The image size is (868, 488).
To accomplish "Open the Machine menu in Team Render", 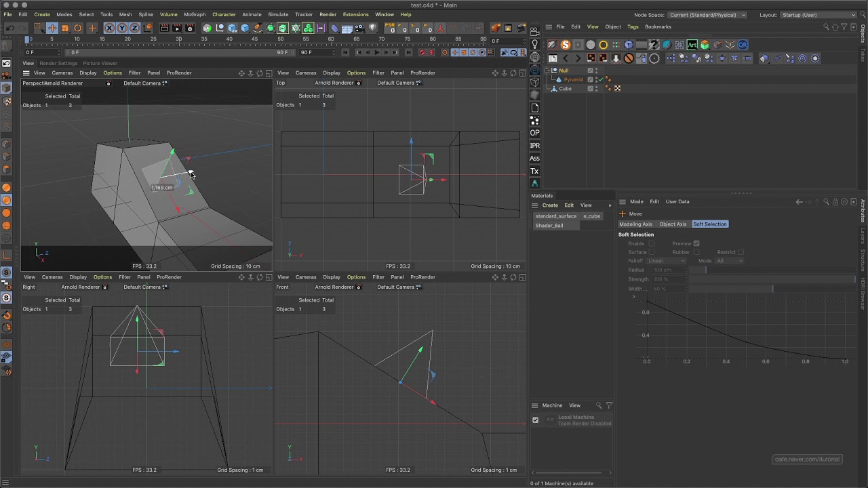I will [552, 405].
